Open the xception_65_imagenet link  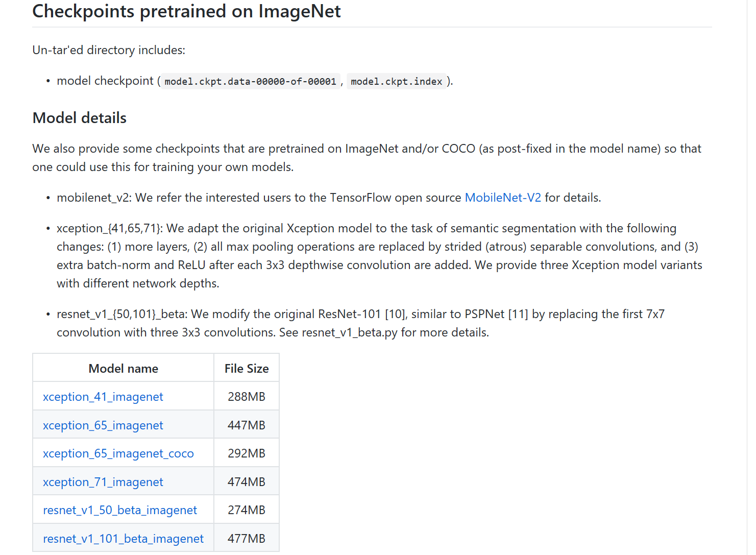pyautogui.click(x=103, y=425)
